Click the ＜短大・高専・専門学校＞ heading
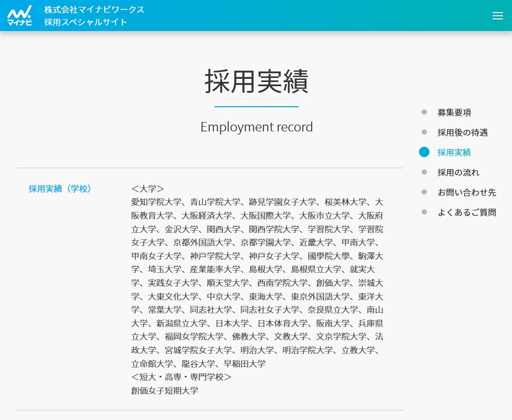Viewport: 512px width, 420px height. click(181, 377)
